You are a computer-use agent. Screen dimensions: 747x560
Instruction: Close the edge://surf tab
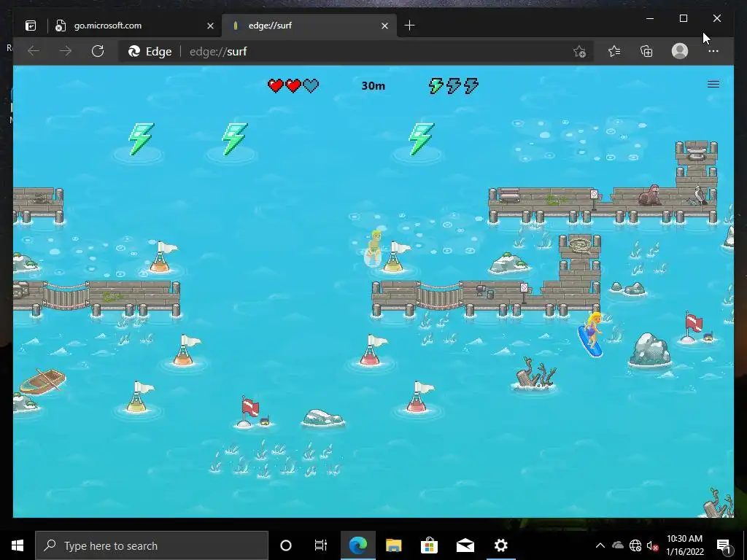(384, 26)
